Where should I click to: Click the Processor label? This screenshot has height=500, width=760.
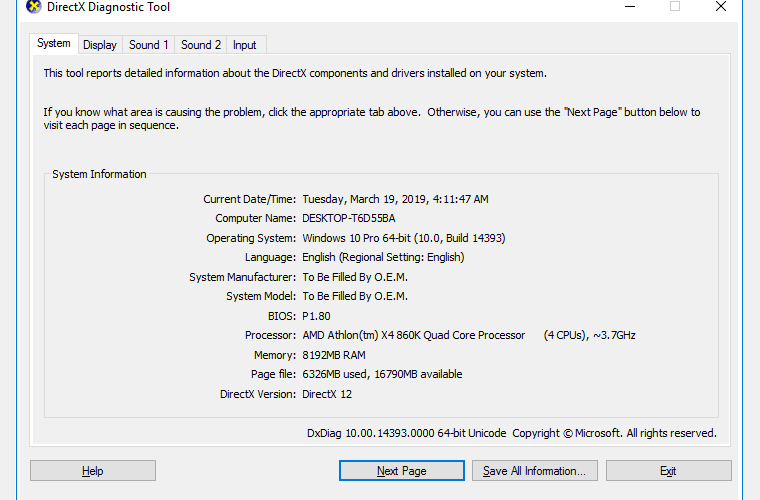coord(270,335)
